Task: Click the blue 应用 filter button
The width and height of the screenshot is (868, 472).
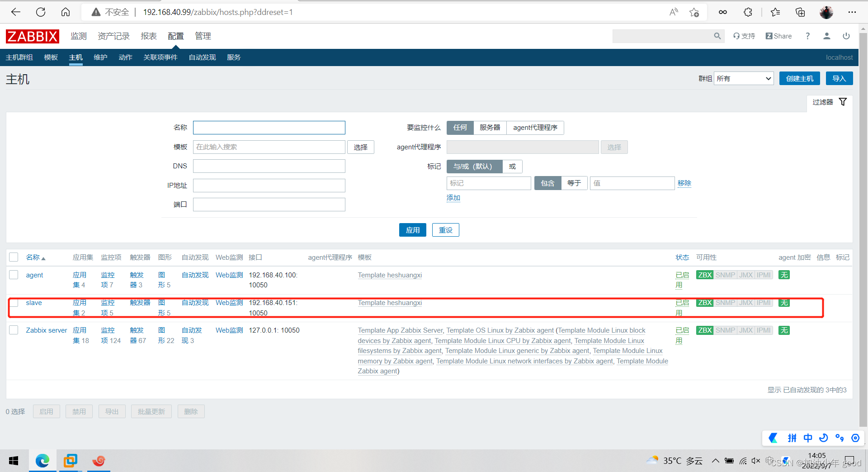Action: (412, 230)
